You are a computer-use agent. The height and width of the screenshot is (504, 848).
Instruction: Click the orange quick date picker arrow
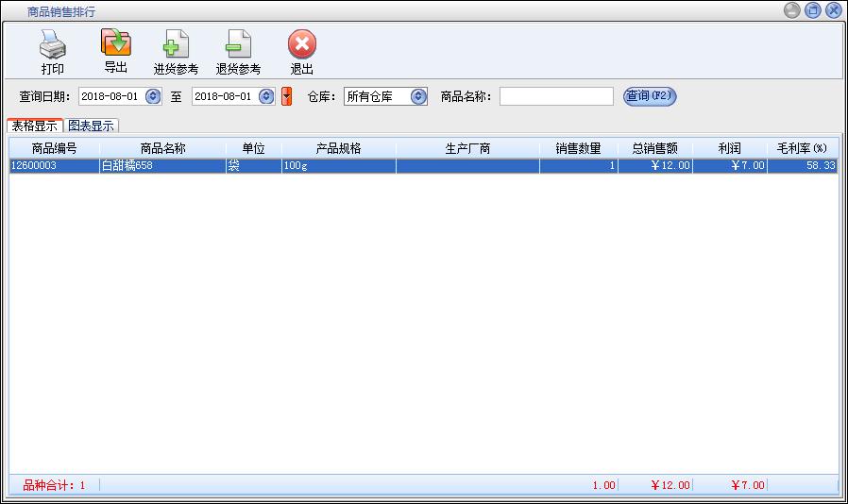(x=287, y=96)
